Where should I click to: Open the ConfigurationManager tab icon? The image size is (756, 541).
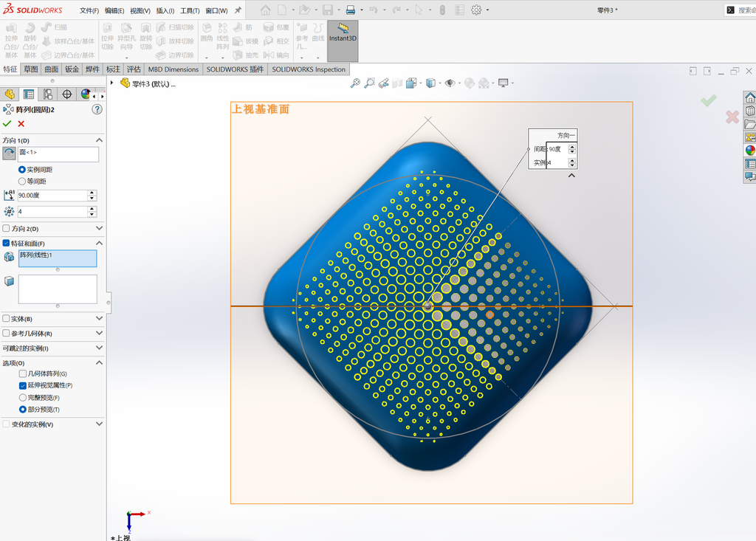48,94
